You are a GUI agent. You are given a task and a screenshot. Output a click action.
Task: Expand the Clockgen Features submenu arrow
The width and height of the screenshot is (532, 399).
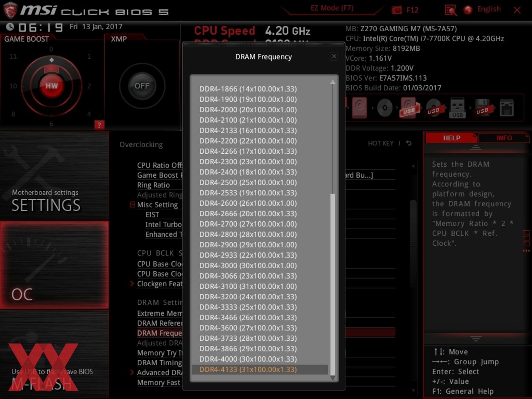click(132, 284)
